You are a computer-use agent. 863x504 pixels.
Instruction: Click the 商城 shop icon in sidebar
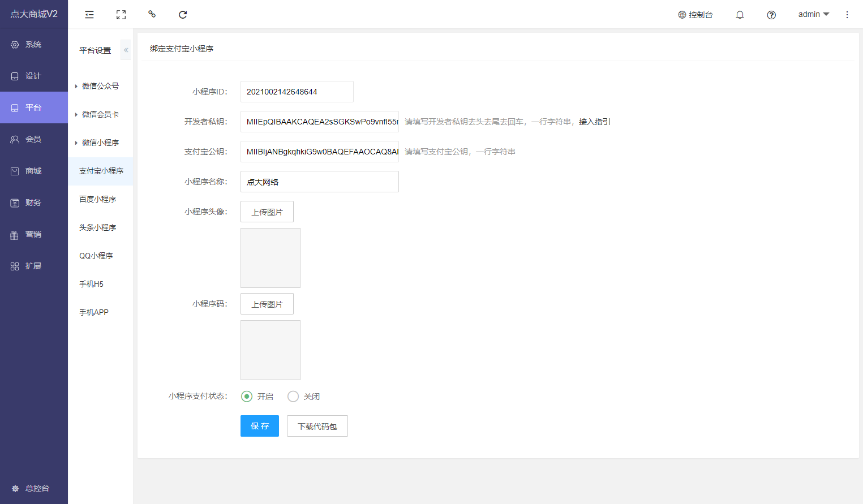pyautogui.click(x=15, y=171)
